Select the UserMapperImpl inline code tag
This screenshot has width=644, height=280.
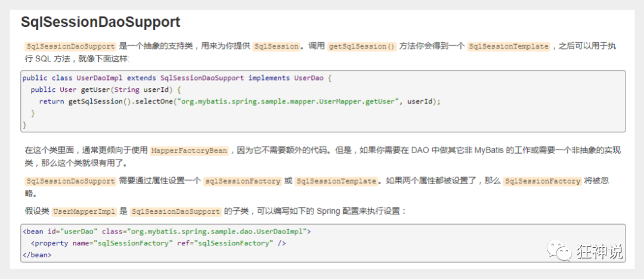pyautogui.click(x=85, y=212)
